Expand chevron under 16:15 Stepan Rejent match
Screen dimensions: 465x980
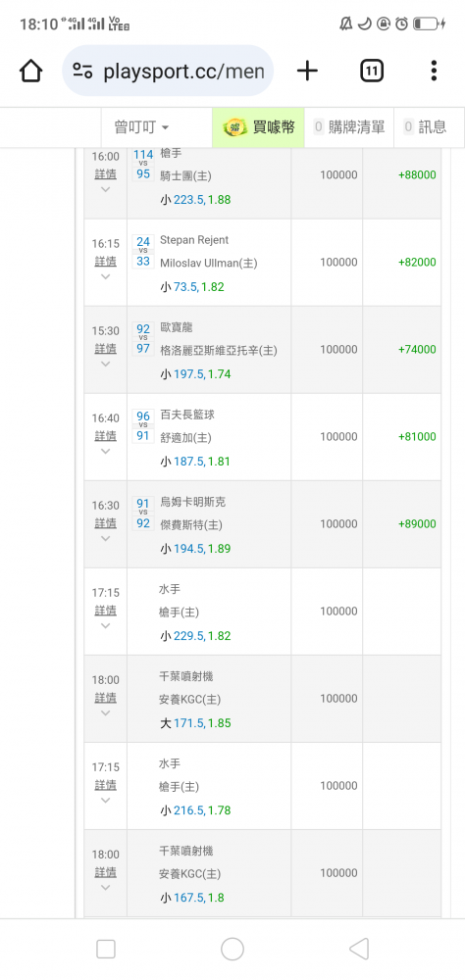(105, 277)
